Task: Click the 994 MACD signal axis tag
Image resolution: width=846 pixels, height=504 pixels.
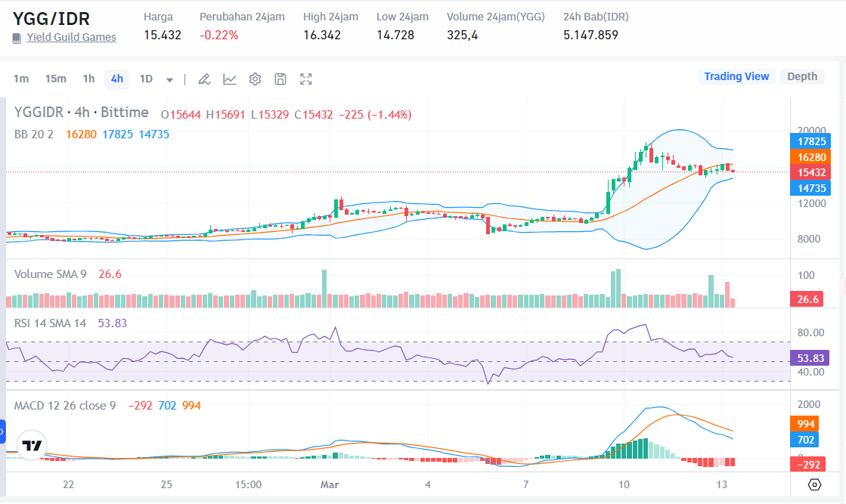Action: click(805, 424)
